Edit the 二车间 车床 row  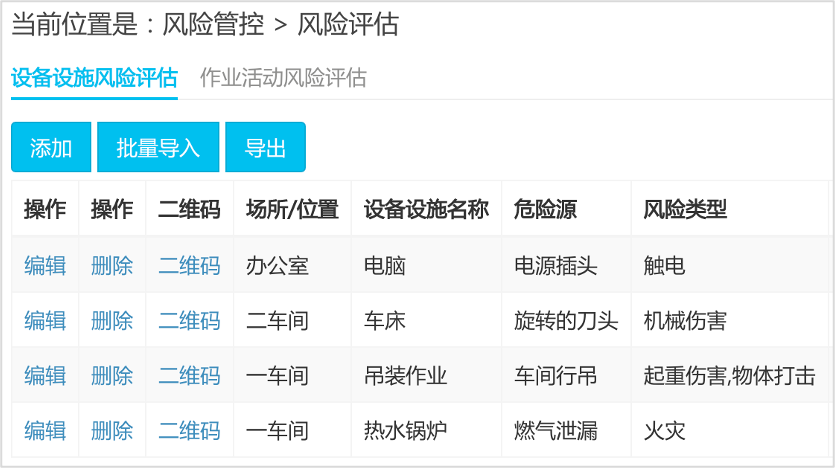[45, 321]
